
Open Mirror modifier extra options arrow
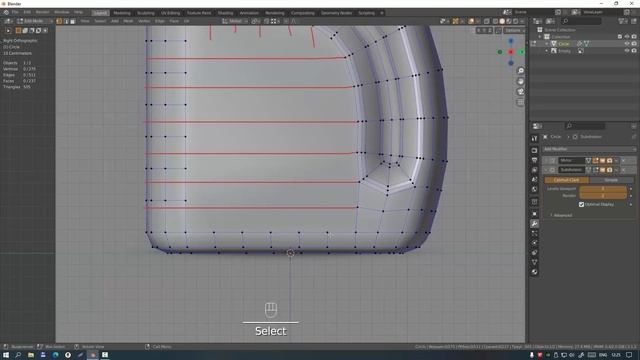click(617, 160)
